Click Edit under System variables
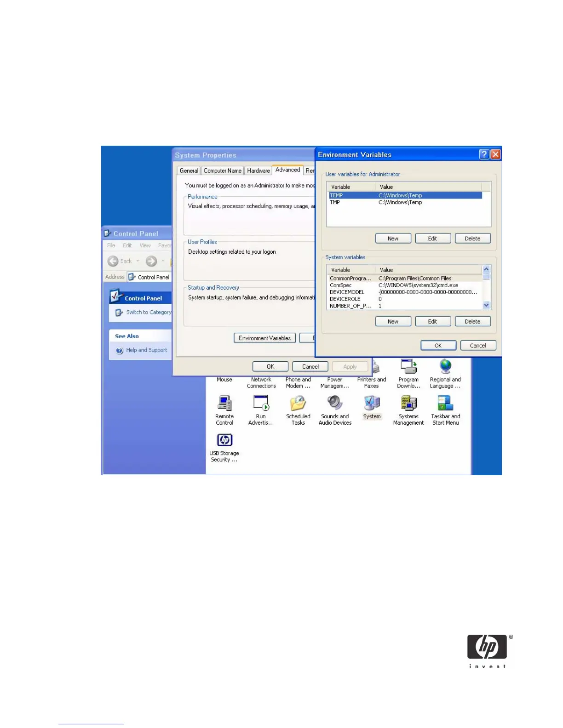 [433, 322]
